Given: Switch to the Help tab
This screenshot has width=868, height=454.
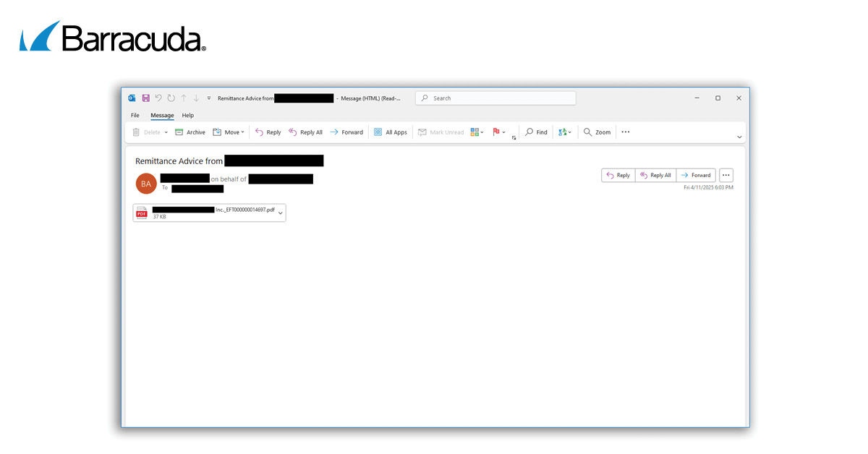Looking at the screenshot, I should click(x=187, y=116).
